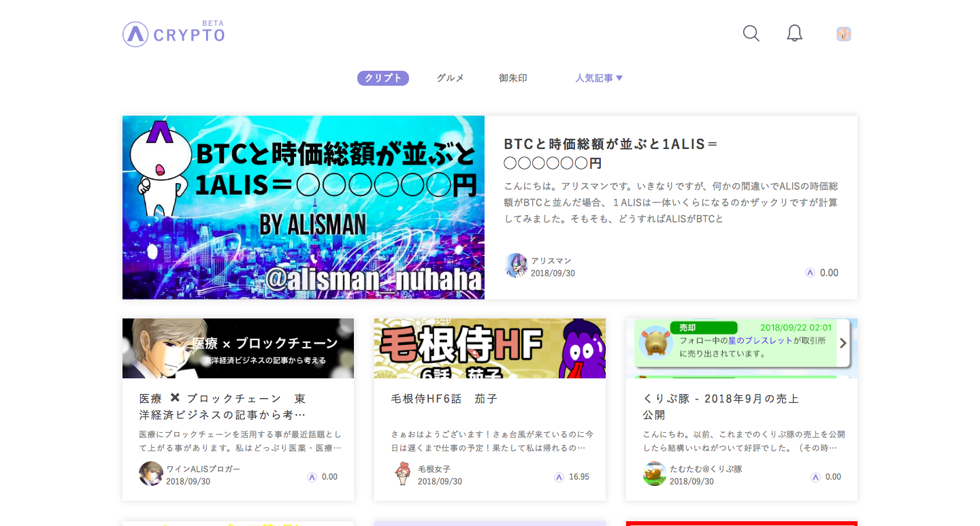
Task: Click the featured BTC ALISMAN banner image
Action: click(x=303, y=208)
